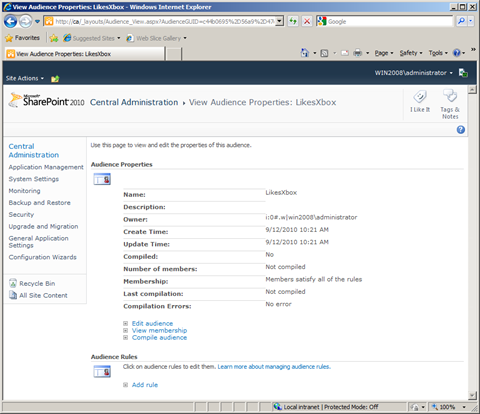Open the Favorites star button
The image size is (480, 414).
tap(23, 38)
